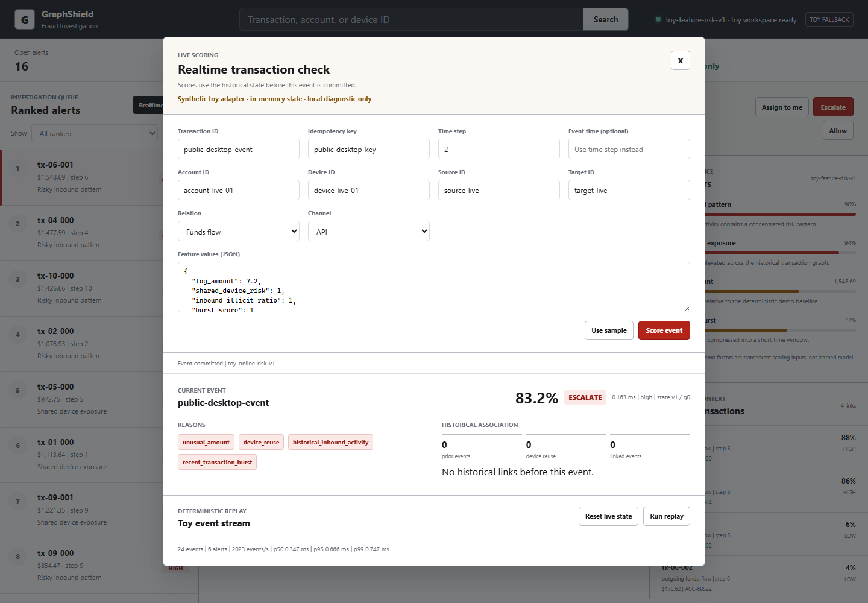Click the Account ID field

tap(239, 190)
